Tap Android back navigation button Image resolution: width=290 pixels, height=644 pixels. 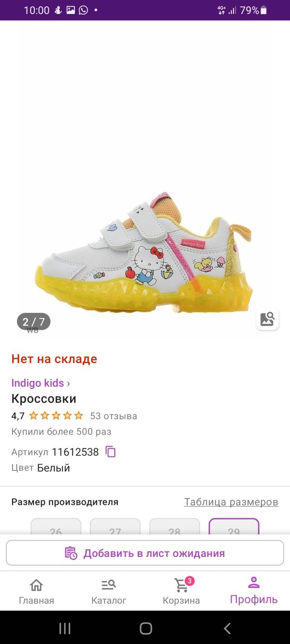[227, 628]
